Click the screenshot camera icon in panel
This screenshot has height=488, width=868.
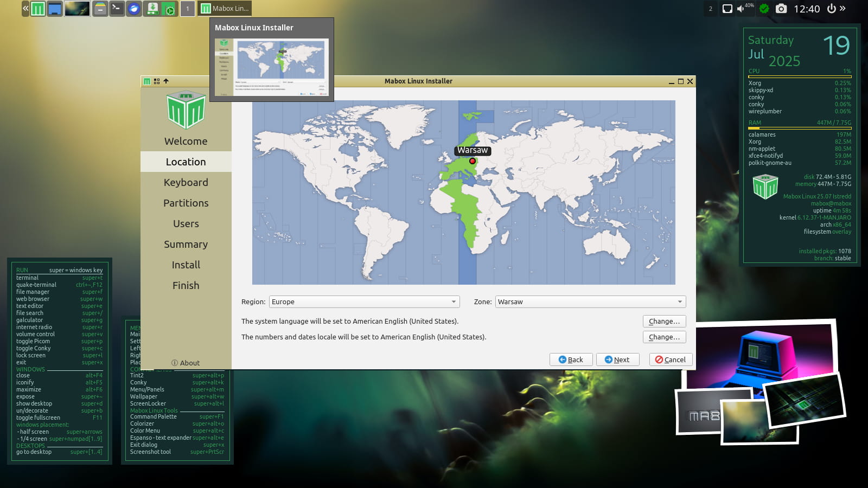pyautogui.click(x=781, y=9)
